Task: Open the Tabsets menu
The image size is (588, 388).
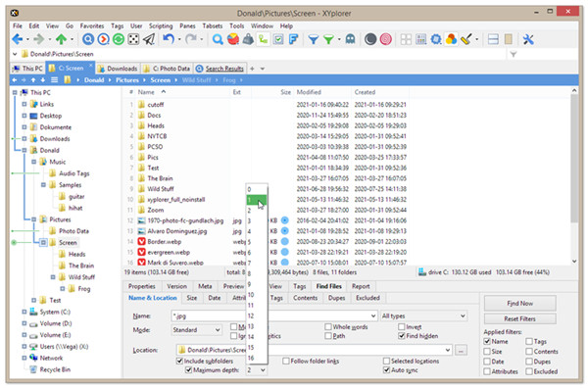Action: click(213, 25)
